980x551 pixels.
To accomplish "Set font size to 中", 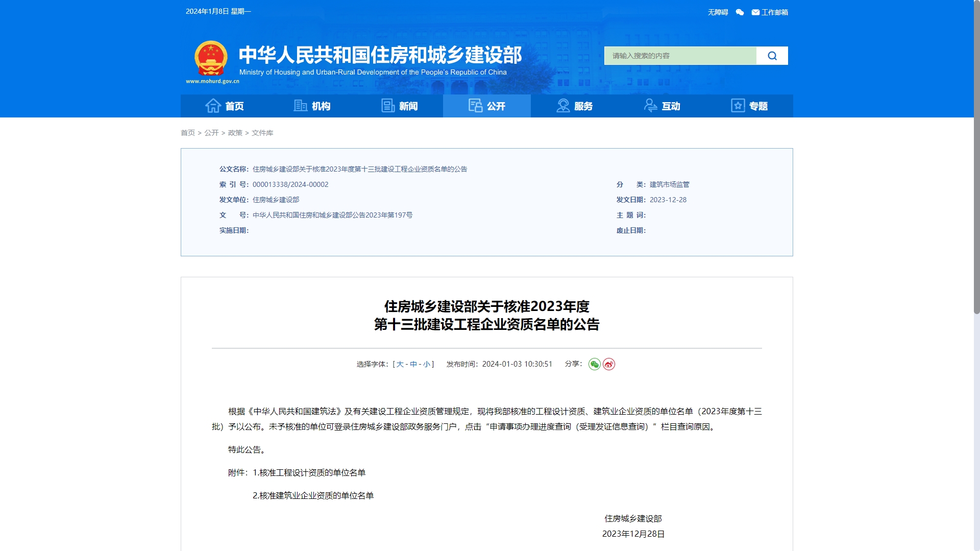I will click(413, 364).
